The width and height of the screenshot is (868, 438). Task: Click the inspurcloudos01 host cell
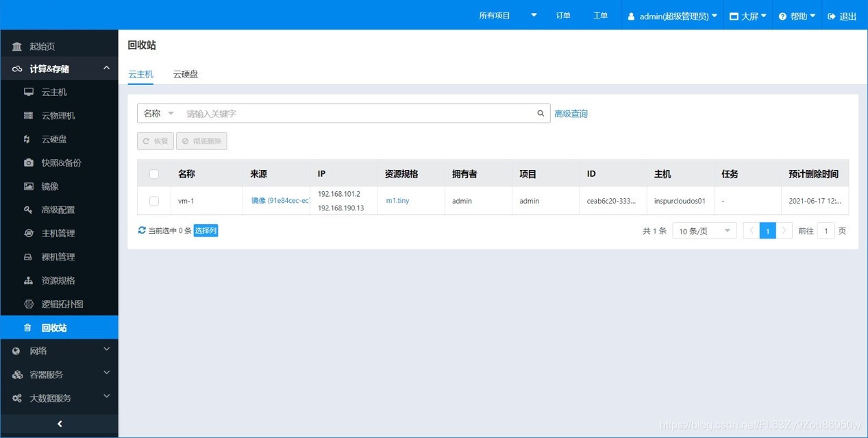pyautogui.click(x=680, y=201)
